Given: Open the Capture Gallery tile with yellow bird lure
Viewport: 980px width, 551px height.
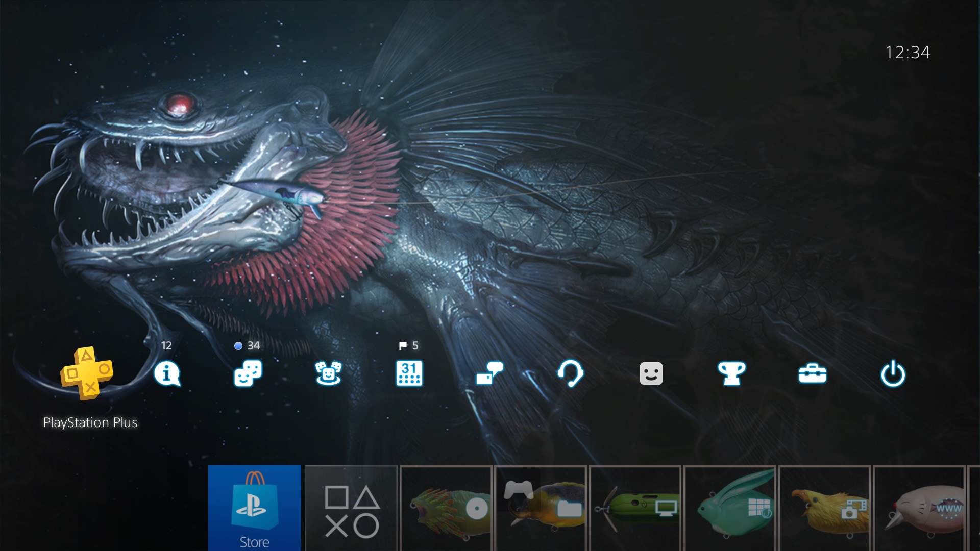Looking at the screenshot, I should (x=825, y=508).
